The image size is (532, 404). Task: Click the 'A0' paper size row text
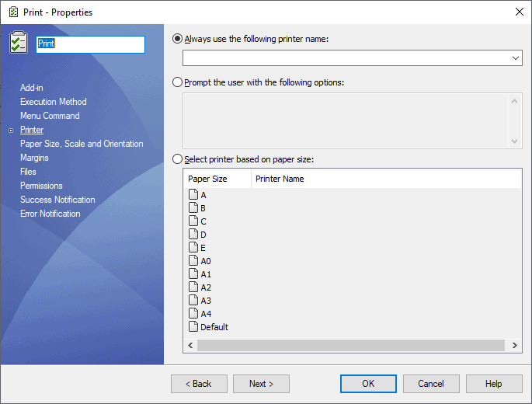206,261
